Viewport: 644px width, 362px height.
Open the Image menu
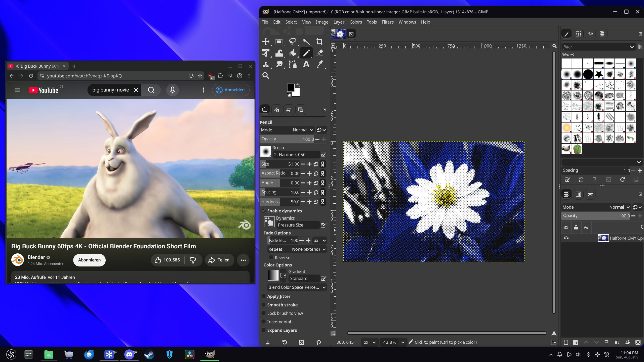point(322,22)
